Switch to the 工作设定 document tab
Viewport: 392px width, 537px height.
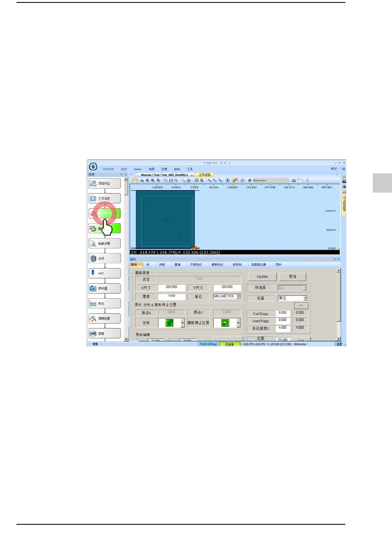205,175
